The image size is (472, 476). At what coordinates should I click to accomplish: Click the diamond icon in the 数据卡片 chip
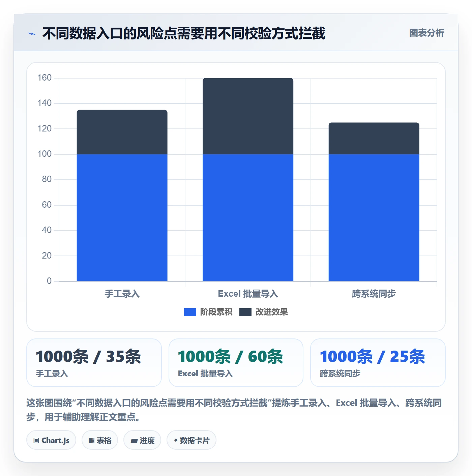coord(176,440)
